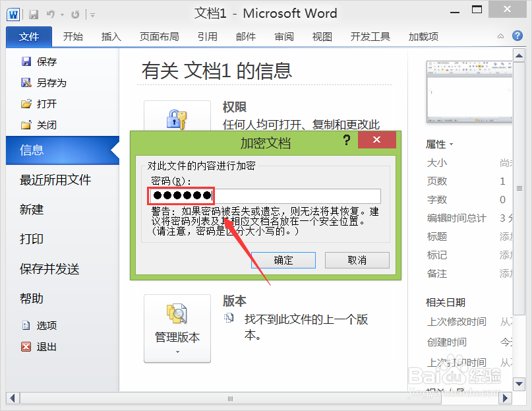Close the 加密文档 dialog with red X
This screenshot has height=411, width=532.
tap(376, 140)
